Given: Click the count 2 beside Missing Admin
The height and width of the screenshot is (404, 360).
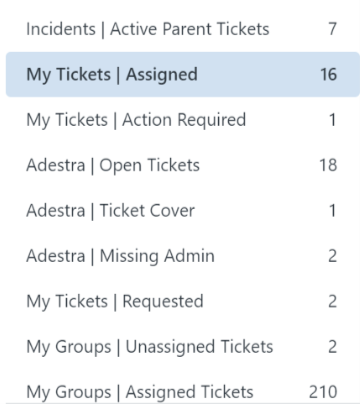Looking at the screenshot, I should point(332,256).
